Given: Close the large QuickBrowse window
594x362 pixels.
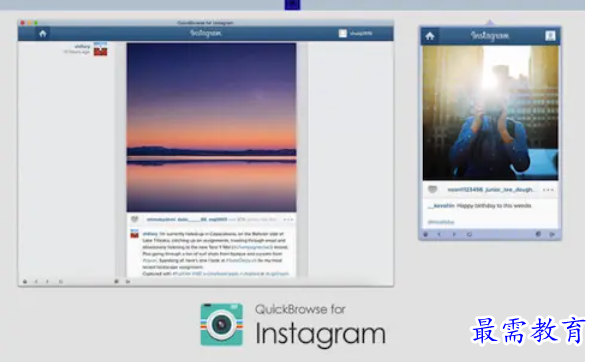Looking at the screenshot, I should coord(22,23).
